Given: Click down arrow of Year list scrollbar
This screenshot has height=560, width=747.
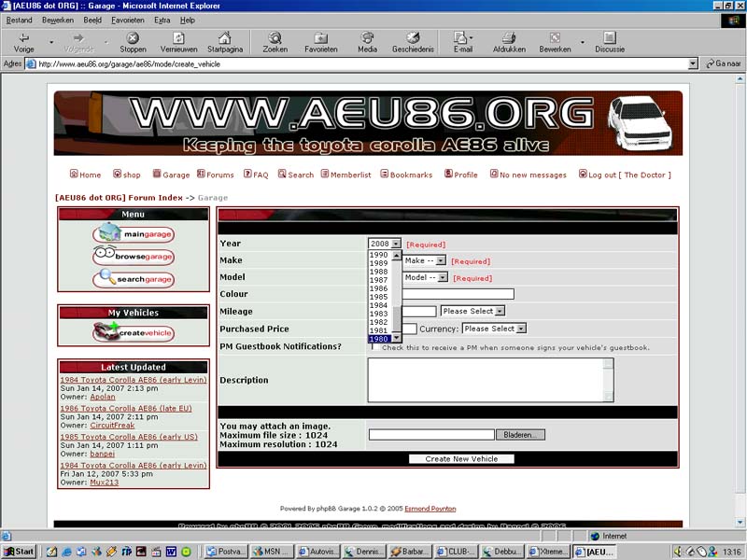Looking at the screenshot, I should (396, 338).
